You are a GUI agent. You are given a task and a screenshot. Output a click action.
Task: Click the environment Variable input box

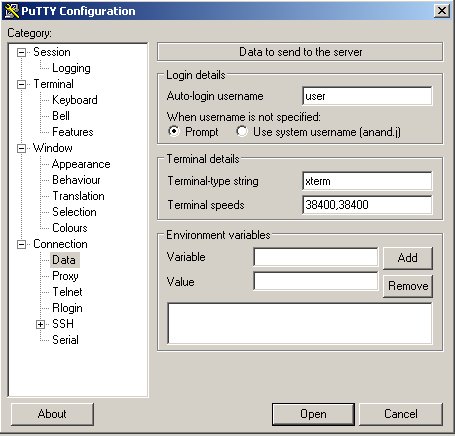pyautogui.click(x=316, y=257)
